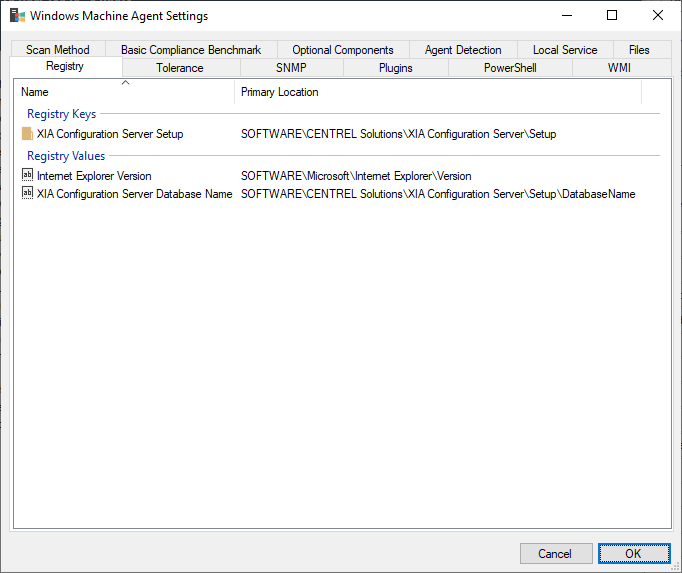Go to the Local Service tab
Viewport: 682px width, 573px height.
tap(565, 50)
